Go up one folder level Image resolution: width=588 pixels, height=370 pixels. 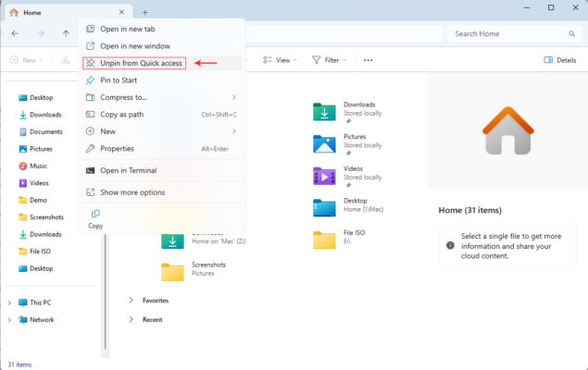66,33
